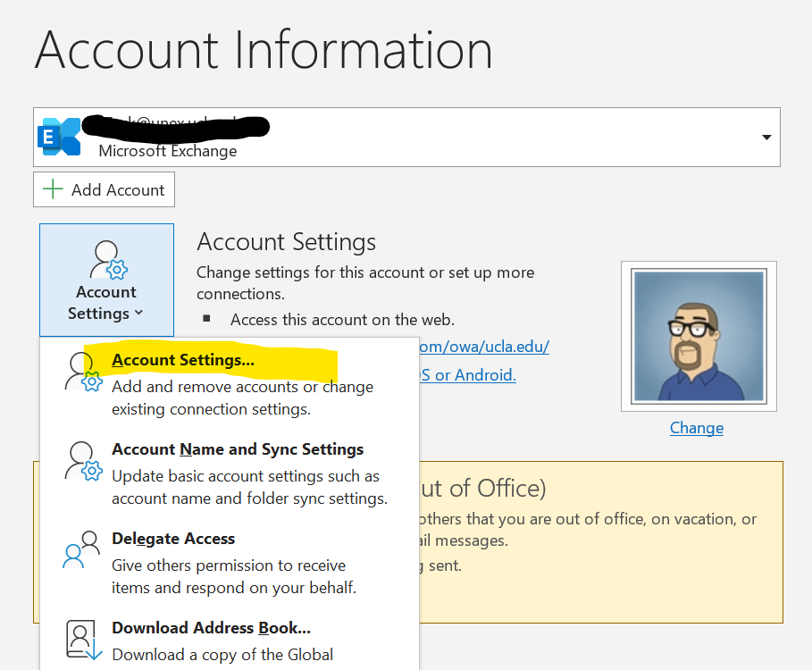Click the Account Name and Sync Settings icon
This screenshot has width=812, height=670.
pos(83,461)
